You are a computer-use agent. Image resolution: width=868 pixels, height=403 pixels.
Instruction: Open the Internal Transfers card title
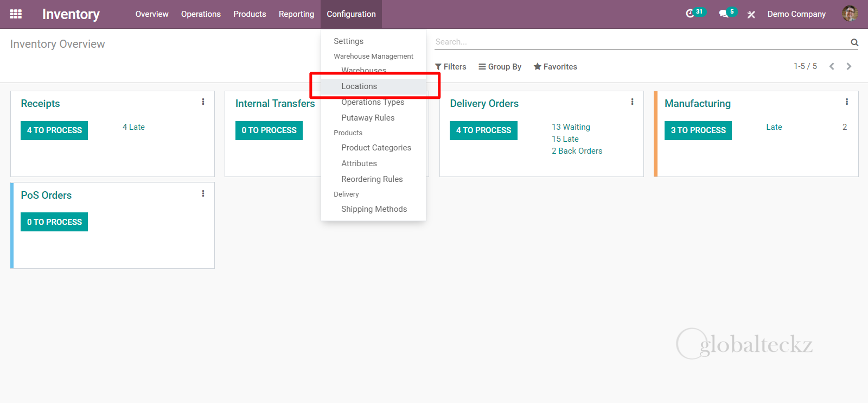tap(275, 104)
